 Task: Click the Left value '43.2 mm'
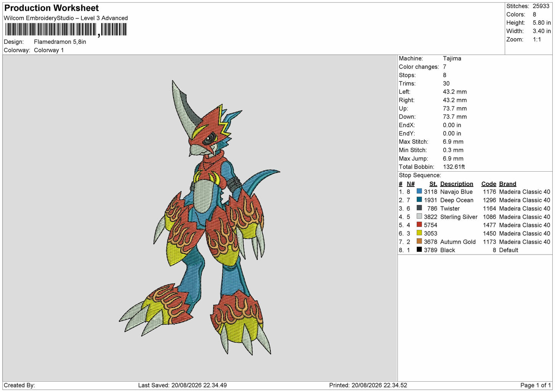(455, 92)
